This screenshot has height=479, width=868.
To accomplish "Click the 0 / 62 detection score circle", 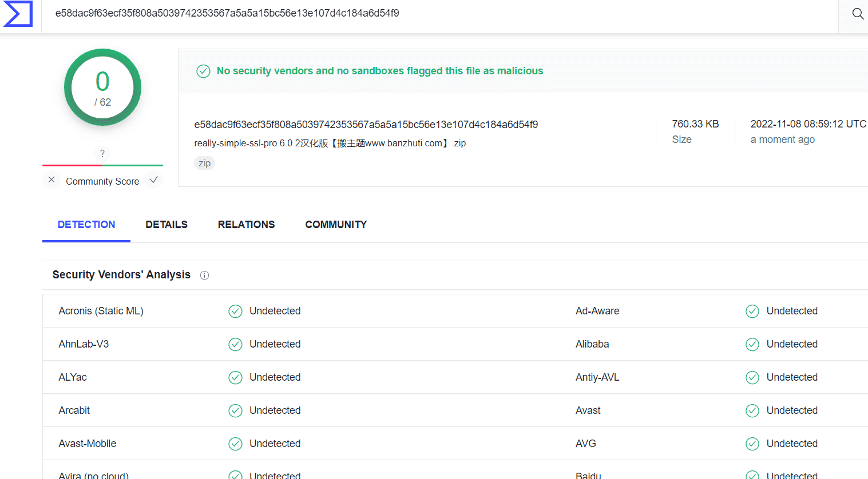I will pos(102,87).
